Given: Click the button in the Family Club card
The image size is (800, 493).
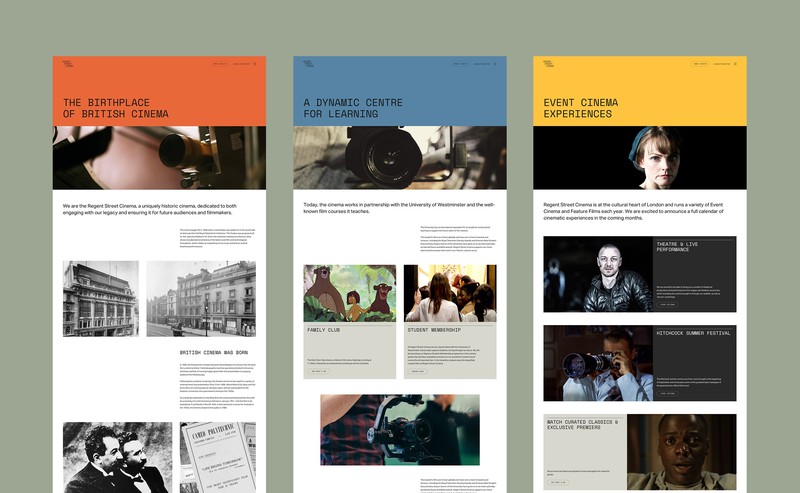Looking at the screenshot, I should point(318,371).
